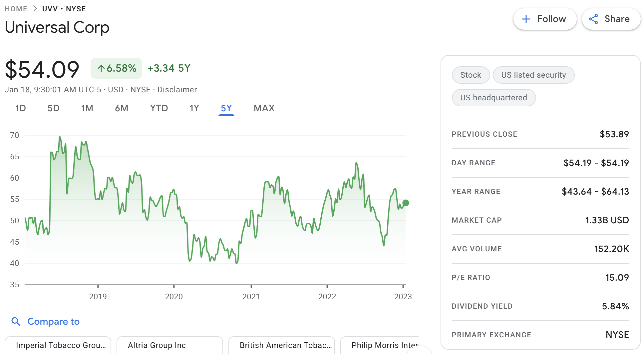
Task: Click the 2021 axis label
Action: (x=251, y=297)
